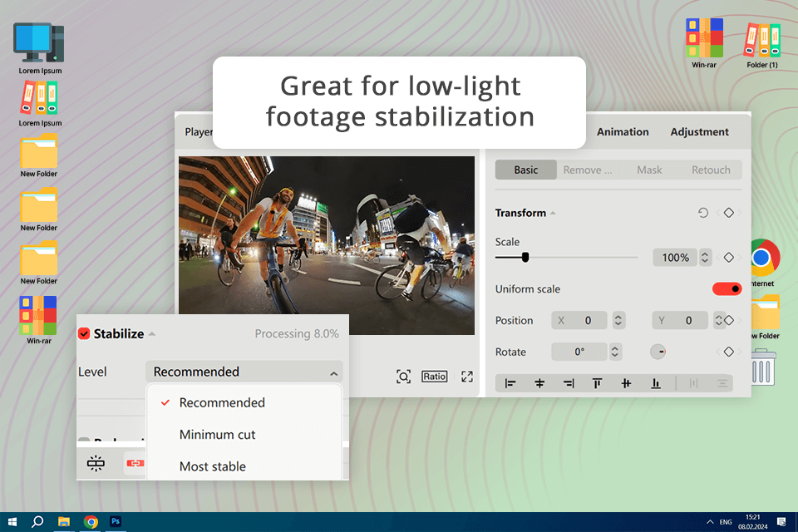Open the Level dropdown showing Recommended

[x=244, y=372]
